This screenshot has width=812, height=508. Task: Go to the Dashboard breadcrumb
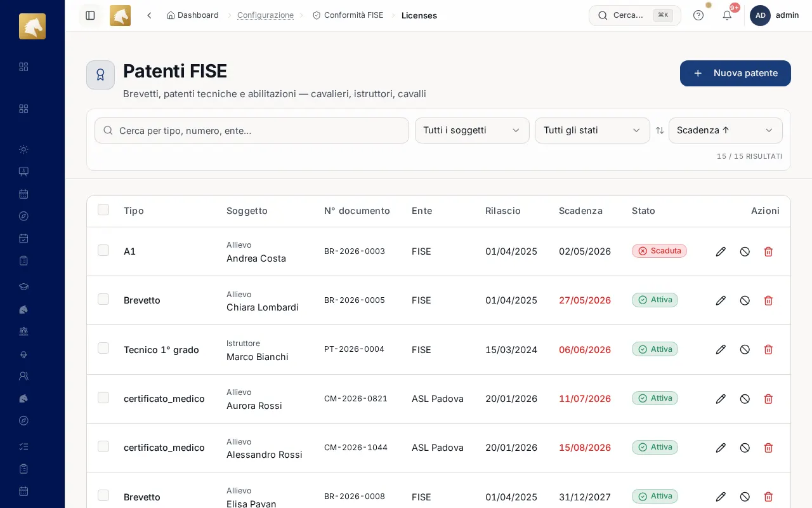[x=192, y=15]
